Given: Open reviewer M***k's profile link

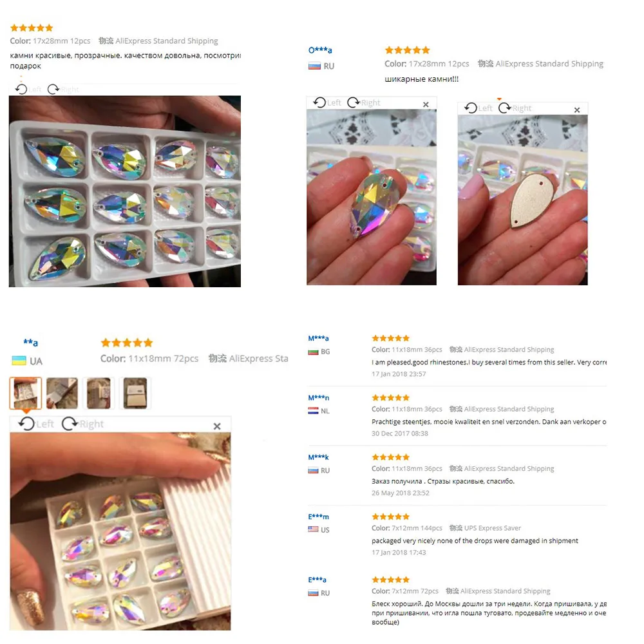Looking at the screenshot, I should pos(319,457).
